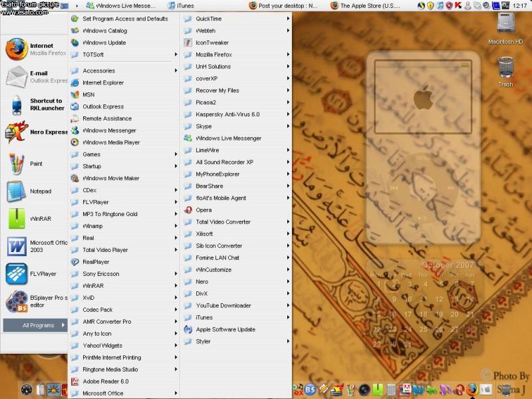Click the Firefox icon beside the pinned Internet entry
This screenshot has width=532, height=399.
click(16, 49)
